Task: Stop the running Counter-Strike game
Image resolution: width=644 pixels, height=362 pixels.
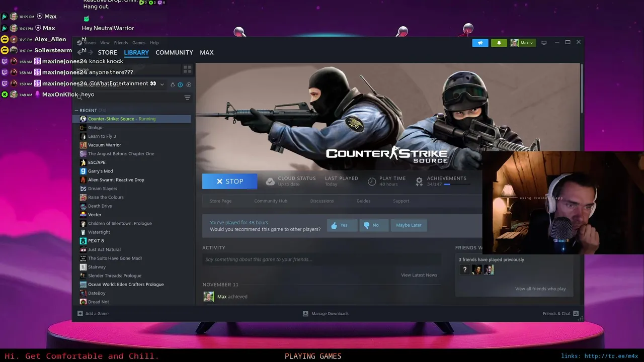Action: (229, 182)
